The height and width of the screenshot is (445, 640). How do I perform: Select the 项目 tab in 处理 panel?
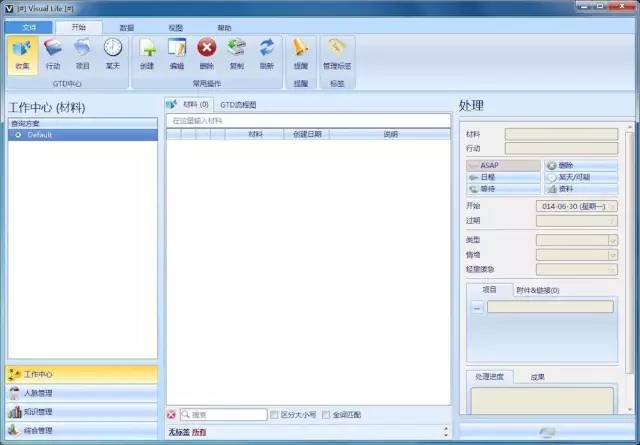coord(489,289)
